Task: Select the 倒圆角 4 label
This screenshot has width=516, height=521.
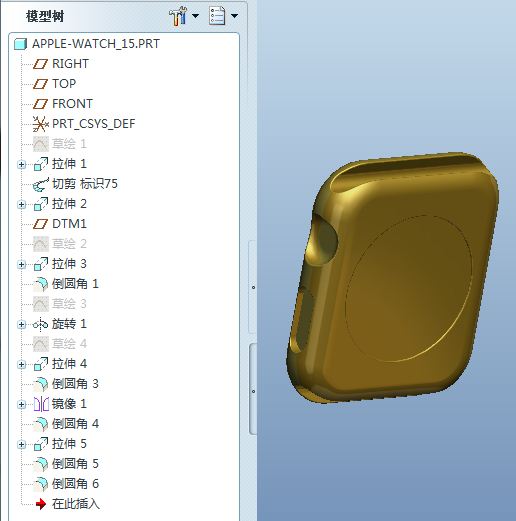Action: tap(75, 424)
